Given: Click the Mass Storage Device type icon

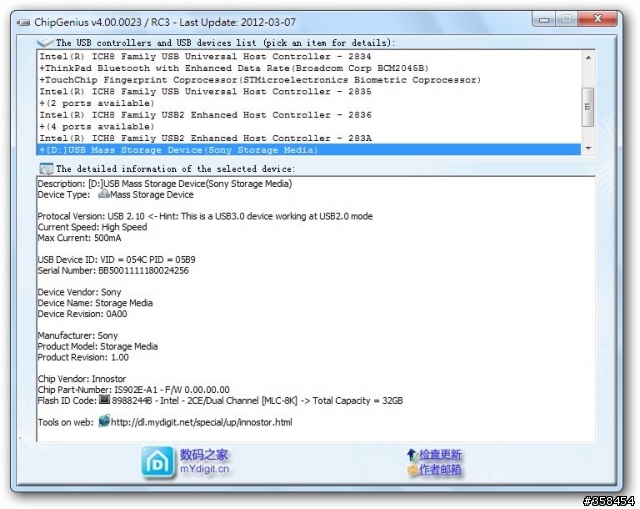Looking at the screenshot, I should (x=104, y=194).
